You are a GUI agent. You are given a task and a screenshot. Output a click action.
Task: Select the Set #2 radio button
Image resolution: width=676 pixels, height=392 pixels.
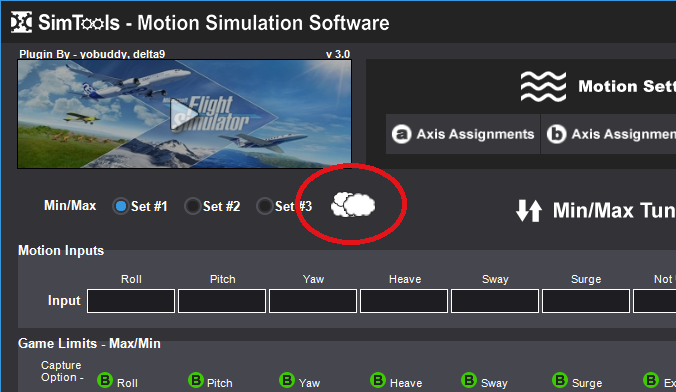tap(192, 206)
